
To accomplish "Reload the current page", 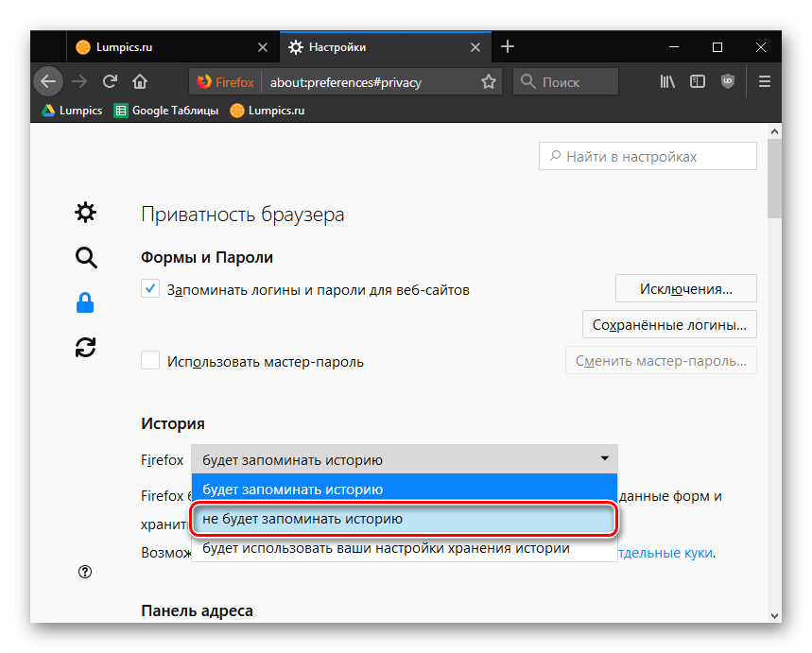I will 110,81.
